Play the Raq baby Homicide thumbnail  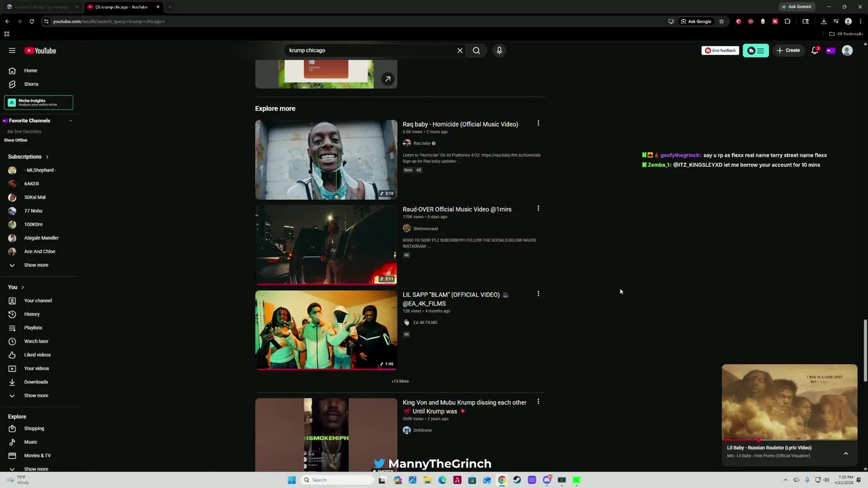326,160
